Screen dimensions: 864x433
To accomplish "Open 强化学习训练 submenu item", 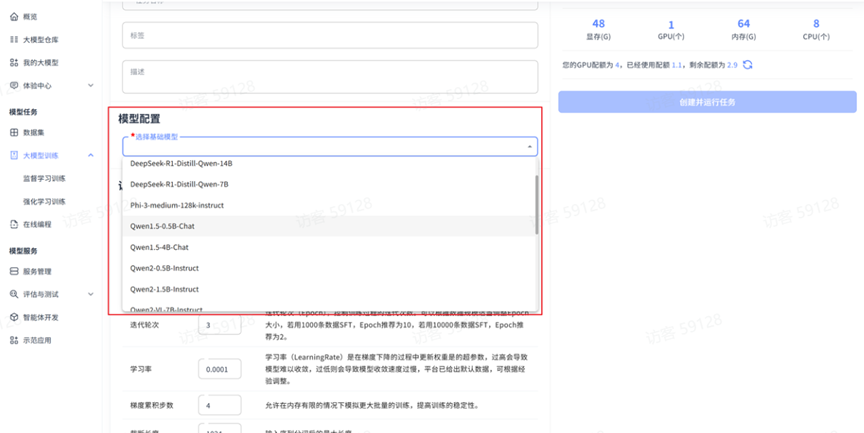I will click(x=44, y=202).
